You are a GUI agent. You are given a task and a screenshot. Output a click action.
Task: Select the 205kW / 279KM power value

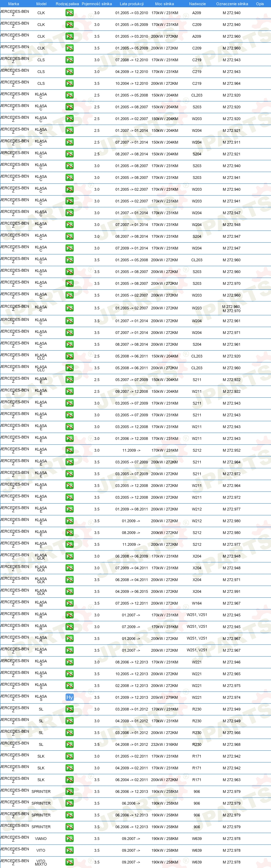165,697
